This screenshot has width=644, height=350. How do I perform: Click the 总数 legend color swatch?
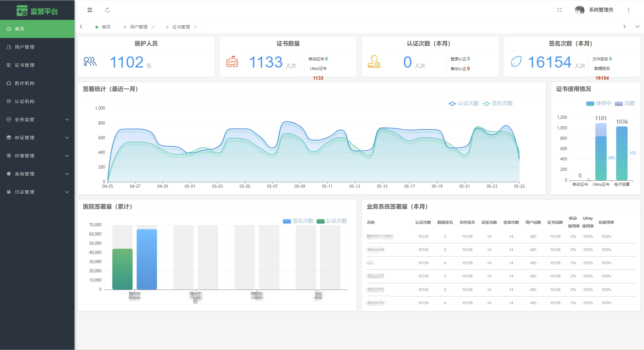coord(619,104)
